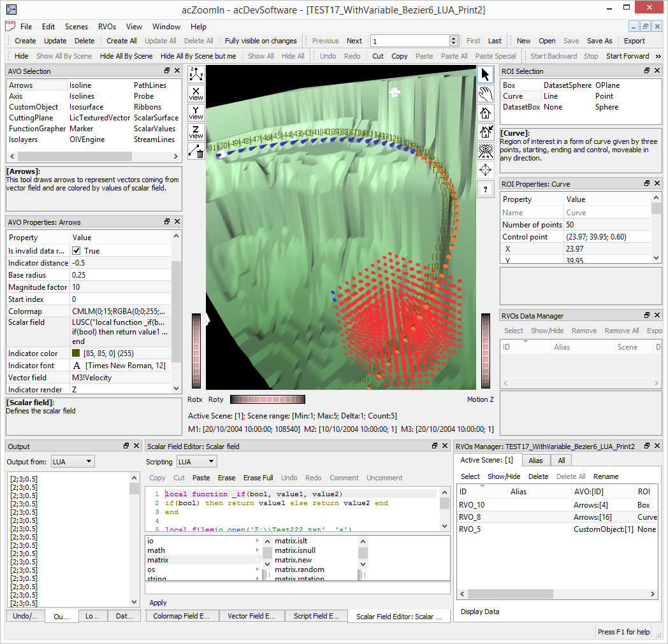The width and height of the screenshot is (668, 644).
Task: Click the eye view-all icon
Action: click(x=485, y=151)
